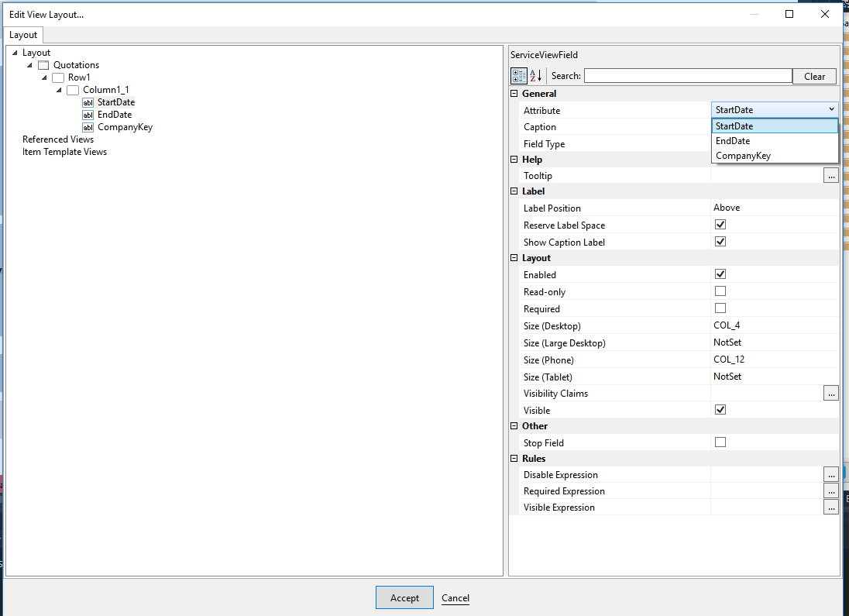The width and height of the screenshot is (849, 616).
Task: Click the Size (Desktop) value COL_4
Action: pos(727,325)
